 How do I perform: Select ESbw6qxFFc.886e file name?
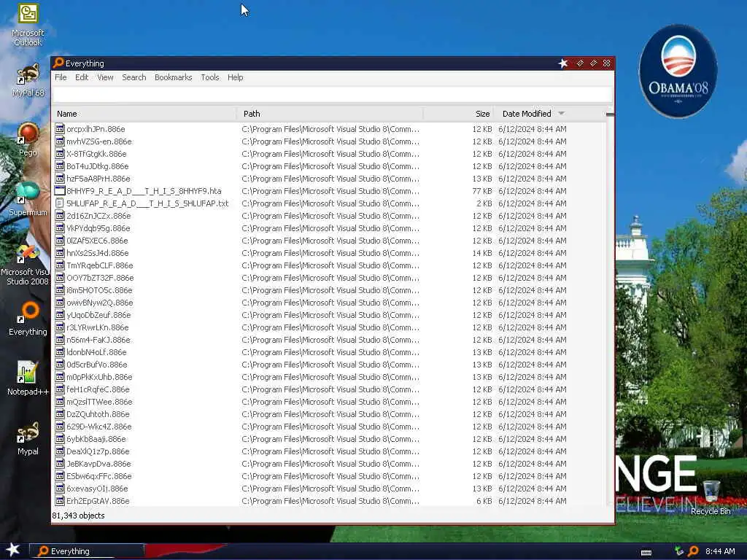click(x=99, y=475)
